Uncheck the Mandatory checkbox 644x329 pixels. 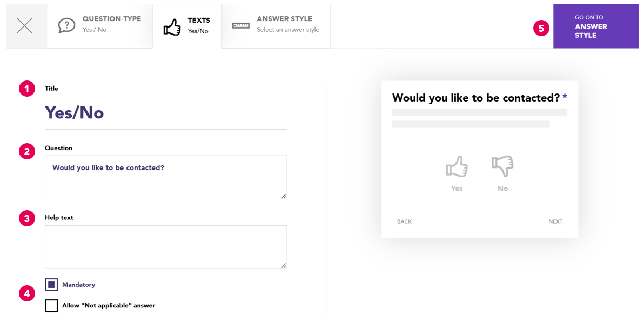[51, 285]
